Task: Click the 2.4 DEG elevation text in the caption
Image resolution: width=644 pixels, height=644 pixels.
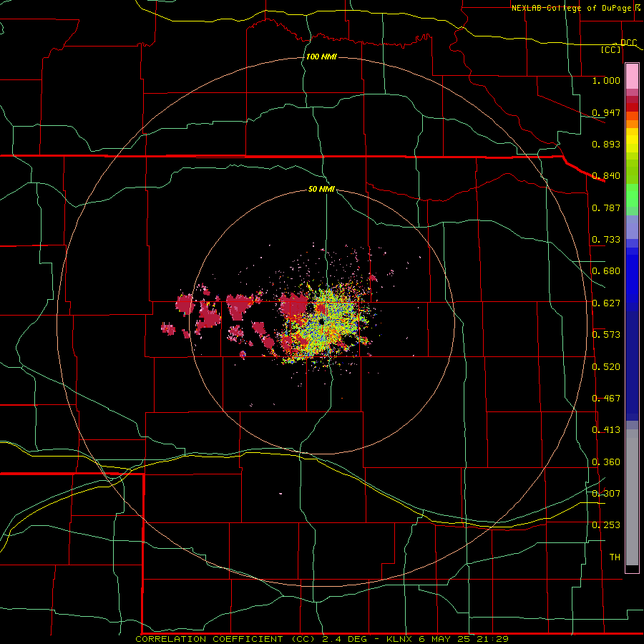Action: click(343, 639)
